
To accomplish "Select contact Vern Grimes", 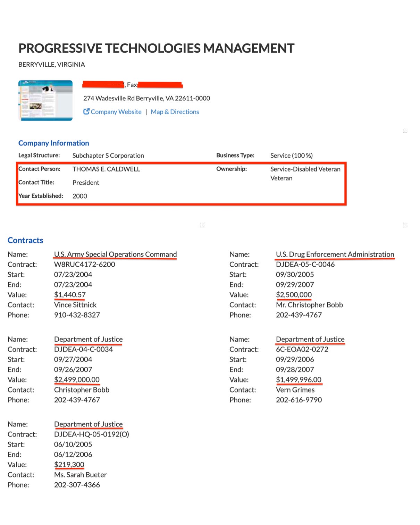I will [295, 390].
